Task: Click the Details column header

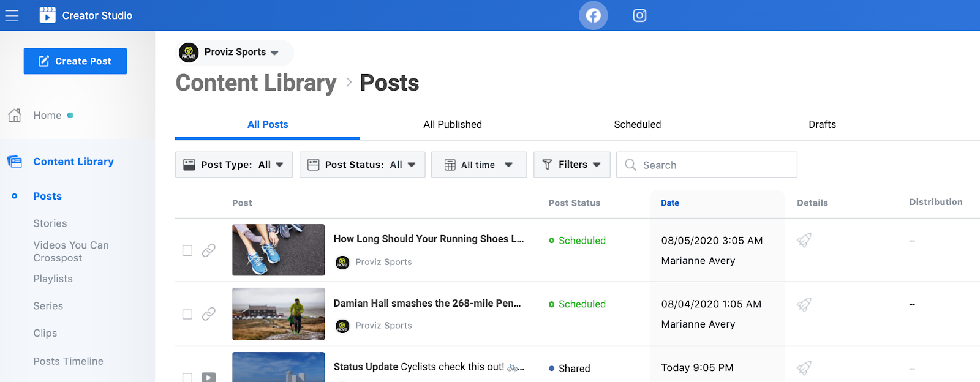Action: click(812, 203)
